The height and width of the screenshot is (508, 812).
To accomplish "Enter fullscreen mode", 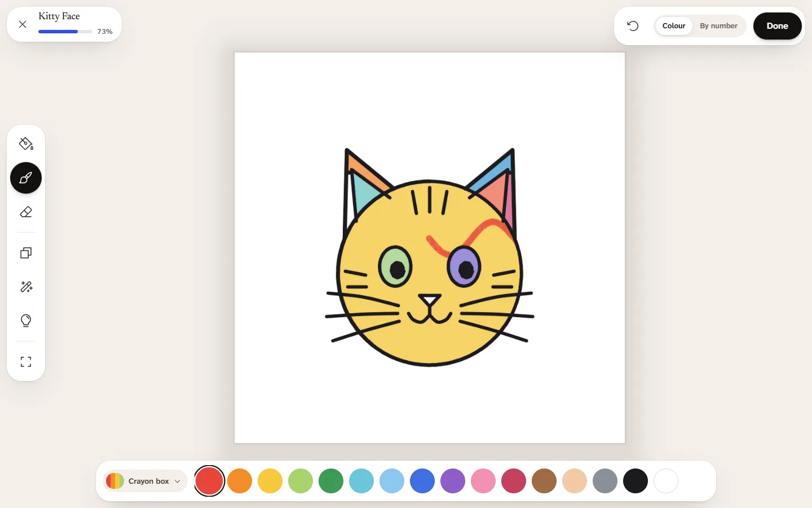I will [26, 361].
